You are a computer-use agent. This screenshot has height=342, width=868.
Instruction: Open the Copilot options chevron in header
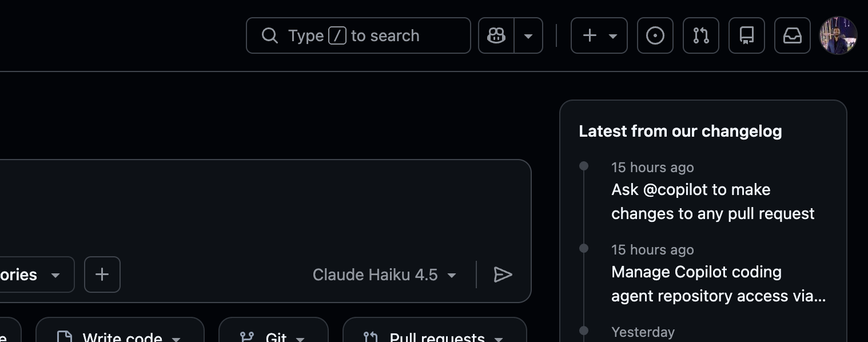528,35
